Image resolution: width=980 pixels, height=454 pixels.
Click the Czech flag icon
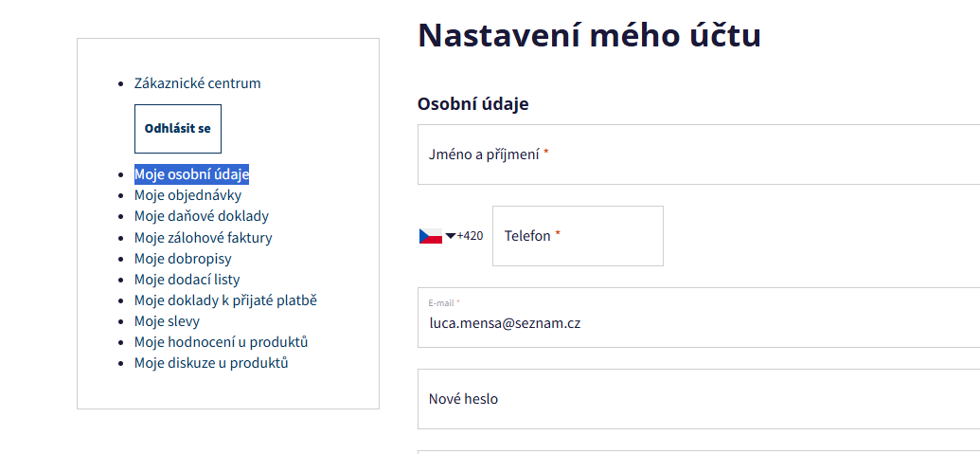[430, 236]
